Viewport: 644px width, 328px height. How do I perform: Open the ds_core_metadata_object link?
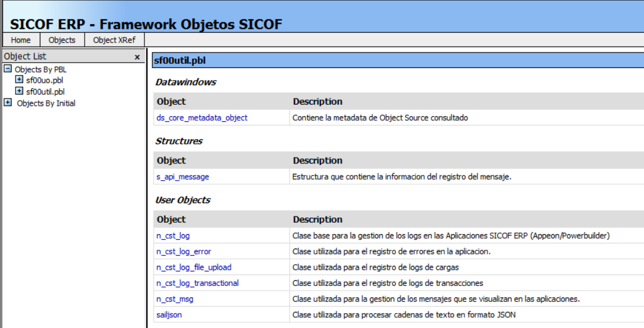[202, 117]
